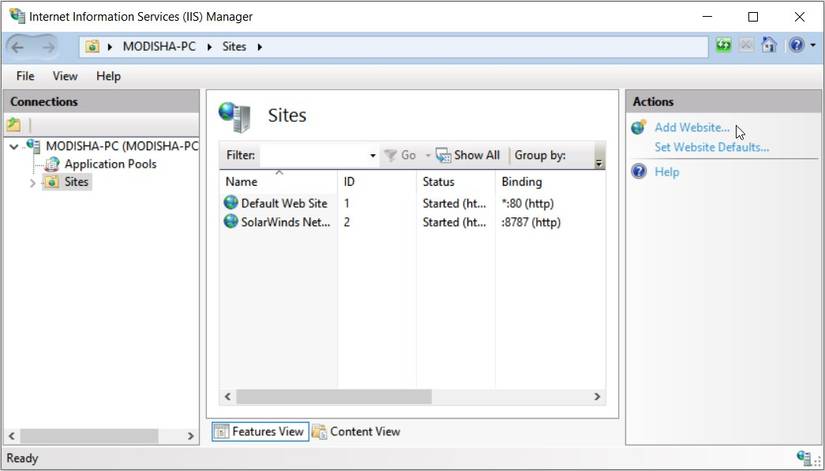Select the Sites tree label
Viewport: 825px width, 471px height.
point(76,182)
